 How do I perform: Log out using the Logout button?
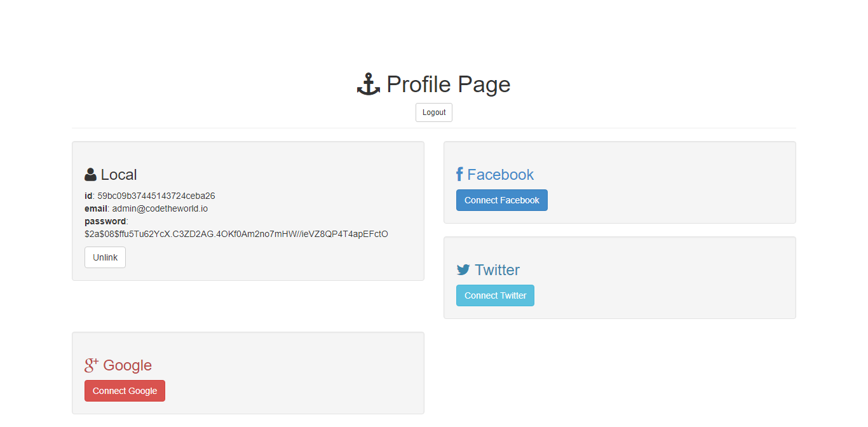tap(434, 112)
